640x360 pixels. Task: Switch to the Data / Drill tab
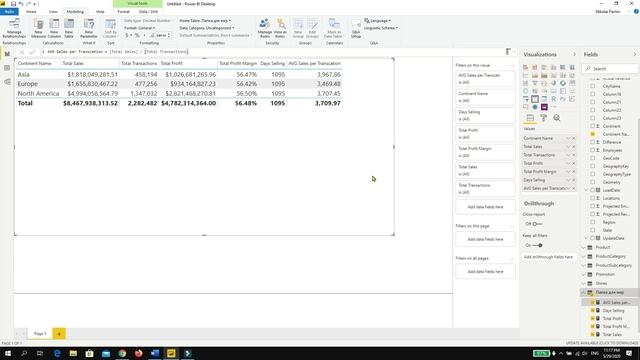point(149,11)
